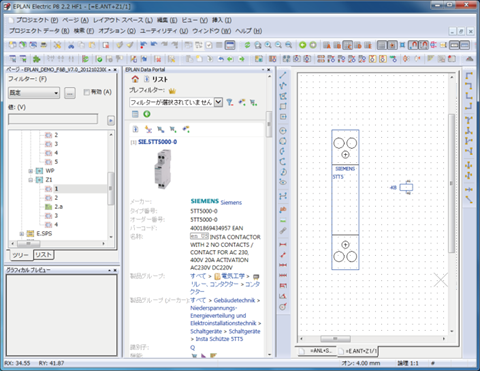The height and width of the screenshot is (371, 480).
Task: Click the text tool icon in drawing toolbar
Action: coord(283,210)
